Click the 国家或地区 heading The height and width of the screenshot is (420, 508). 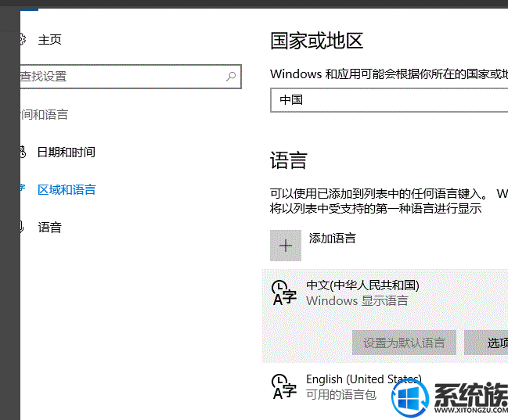(x=316, y=41)
